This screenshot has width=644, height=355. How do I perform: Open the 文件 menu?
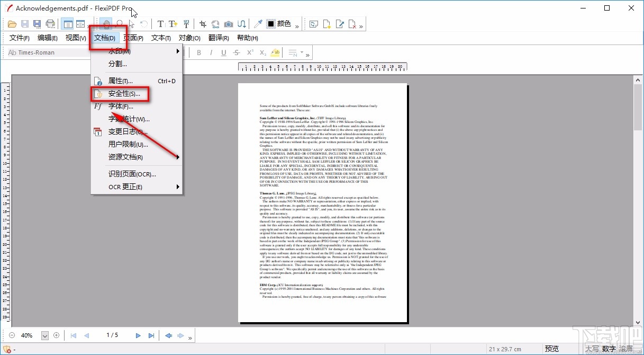[x=20, y=38]
